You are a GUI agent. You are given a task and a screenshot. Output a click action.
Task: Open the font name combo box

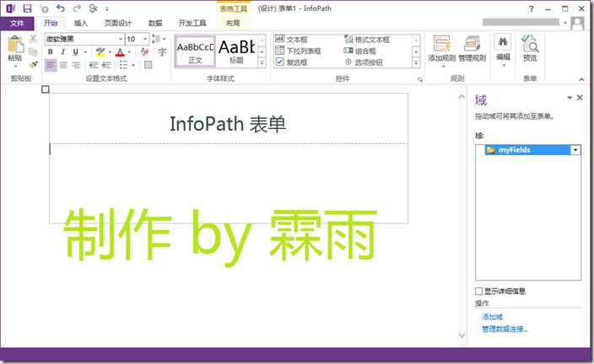(84, 39)
